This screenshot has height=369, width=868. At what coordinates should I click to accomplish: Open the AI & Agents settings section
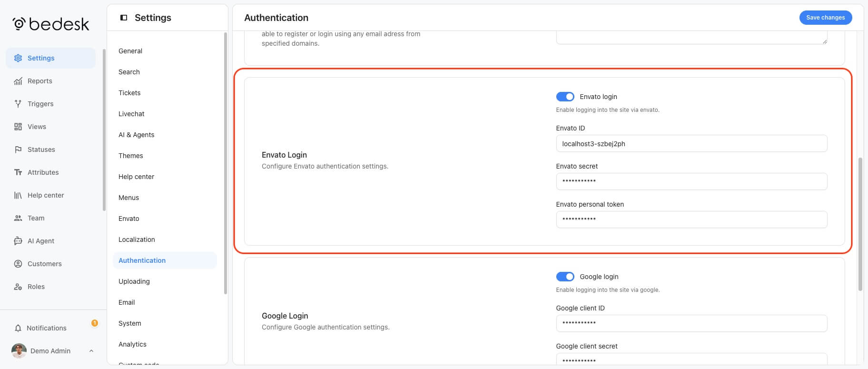coord(165,135)
